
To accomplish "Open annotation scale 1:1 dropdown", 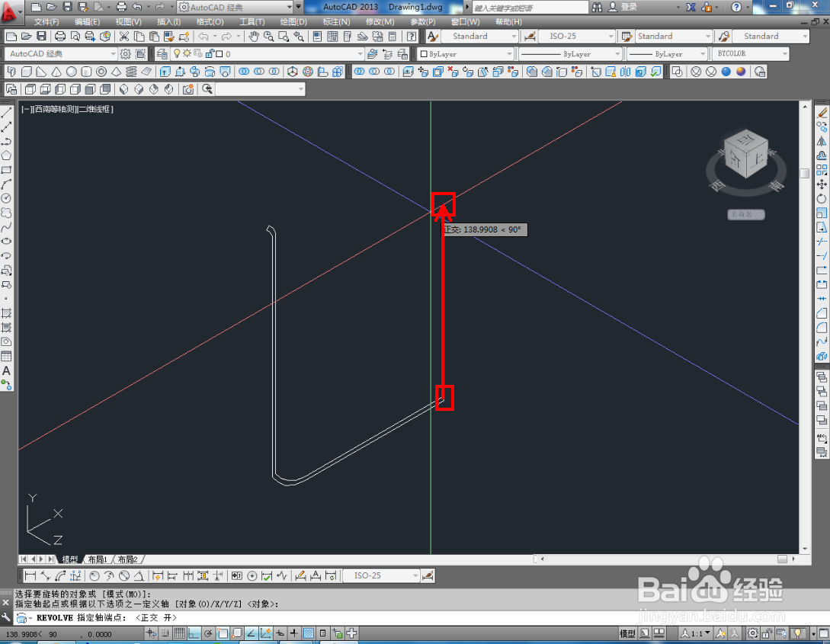I will [x=696, y=633].
